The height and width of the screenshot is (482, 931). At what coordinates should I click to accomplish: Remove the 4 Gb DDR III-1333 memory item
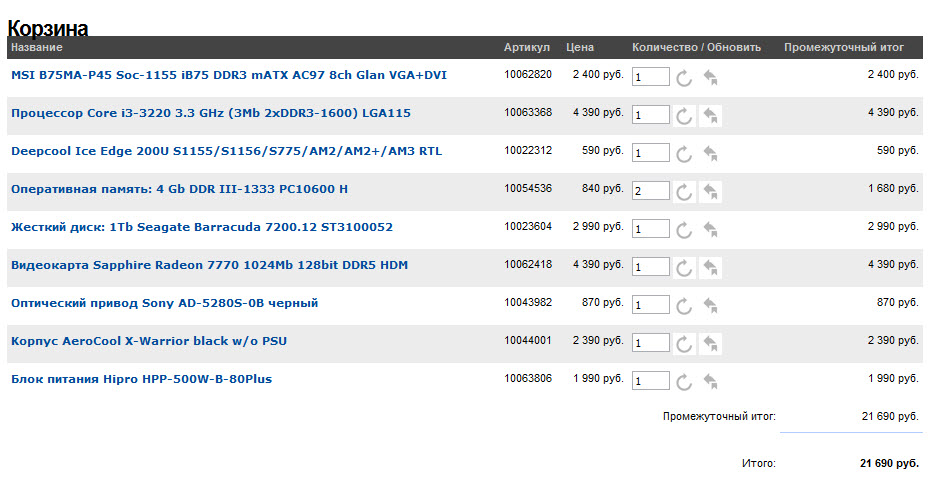[710, 192]
